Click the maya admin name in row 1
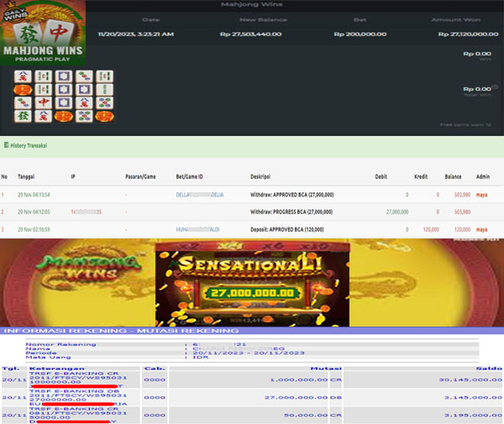The height and width of the screenshot is (424, 504). (x=481, y=195)
